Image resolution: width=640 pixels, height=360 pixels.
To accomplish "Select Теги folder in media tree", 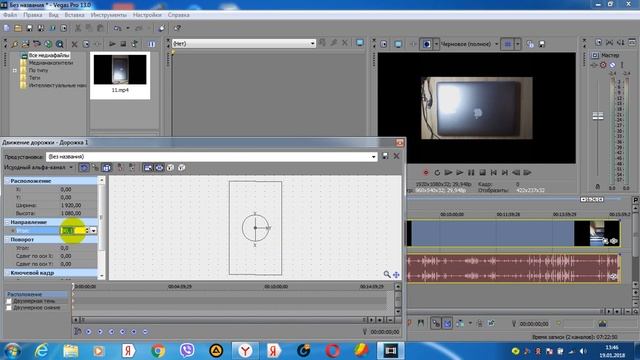I will pos(34,78).
